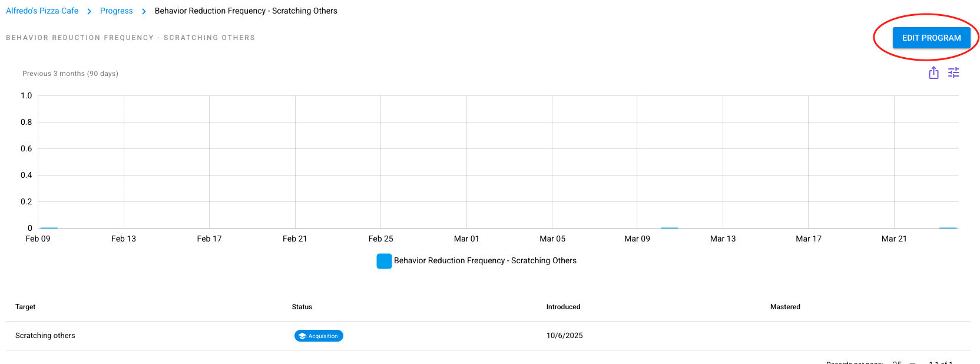Click the Introduced column header
980x364 pixels.
tap(563, 307)
